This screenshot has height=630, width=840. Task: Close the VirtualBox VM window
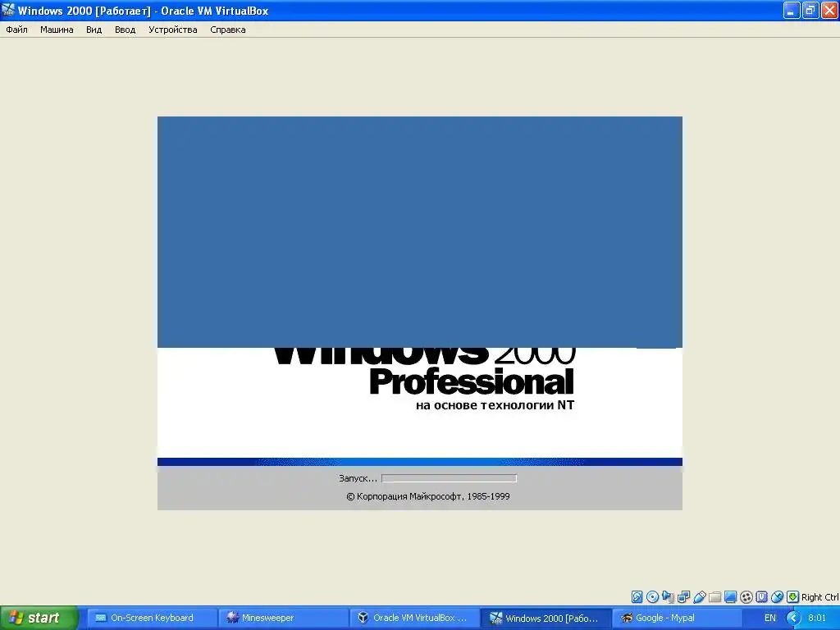(x=829, y=10)
